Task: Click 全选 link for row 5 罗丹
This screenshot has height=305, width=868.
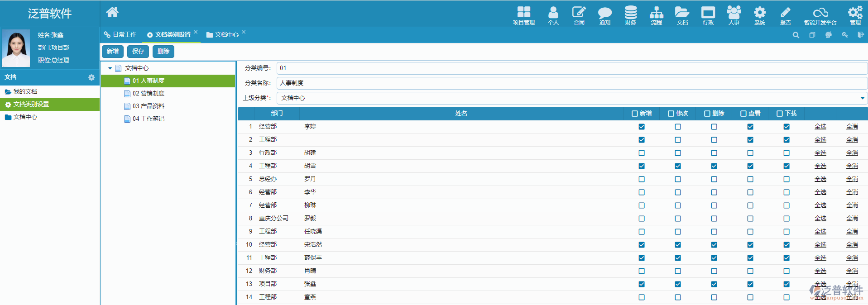Action: click(820, 179)
